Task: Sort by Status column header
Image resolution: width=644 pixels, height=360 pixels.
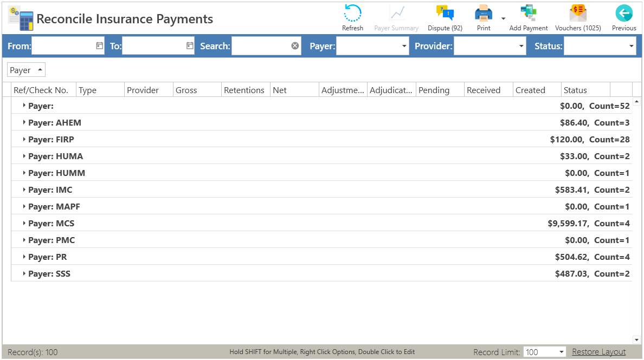Action: pyautogui.click(x=585, y=90)
